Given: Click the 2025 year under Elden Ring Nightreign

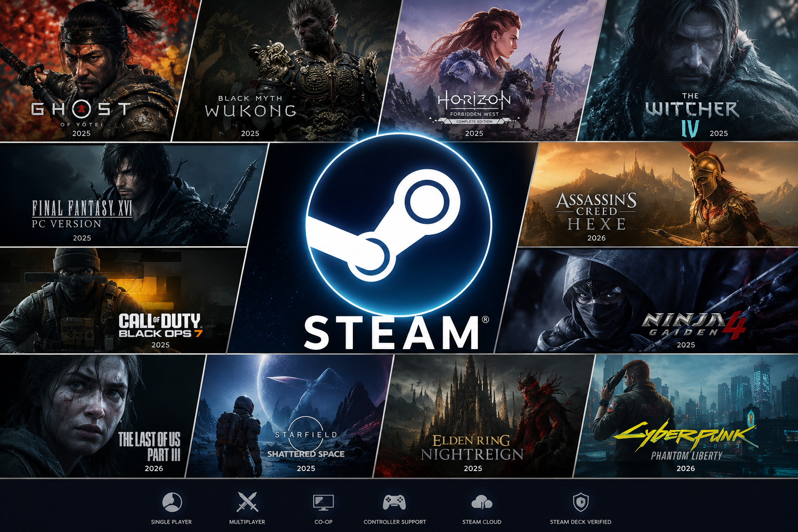Looking at the screenshot, I should click(473, 469).
